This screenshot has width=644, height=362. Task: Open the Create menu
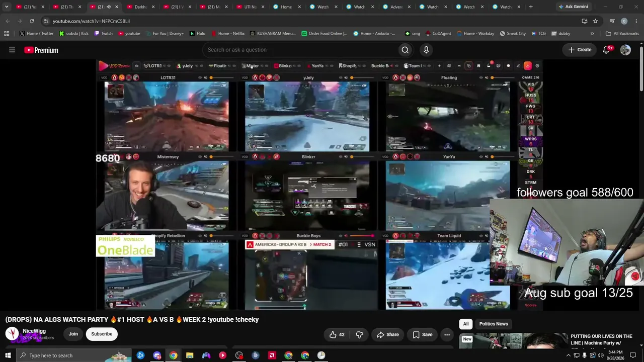click(x=580, y=50)
